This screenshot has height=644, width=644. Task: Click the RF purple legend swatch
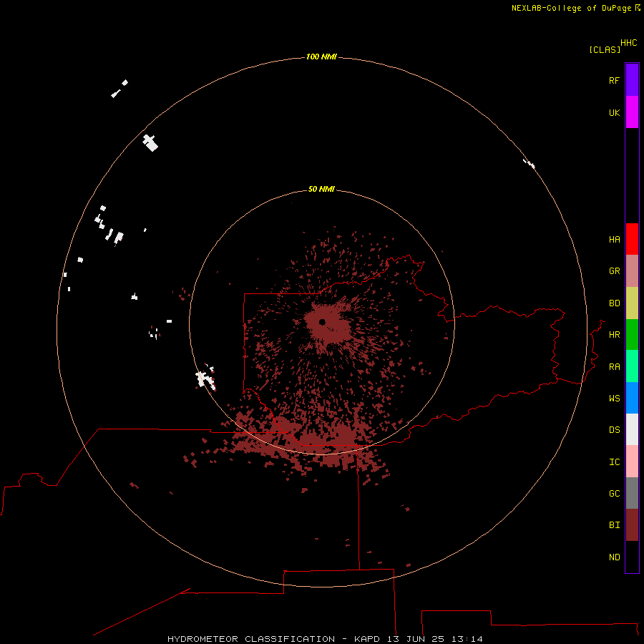tap(632, 80)
